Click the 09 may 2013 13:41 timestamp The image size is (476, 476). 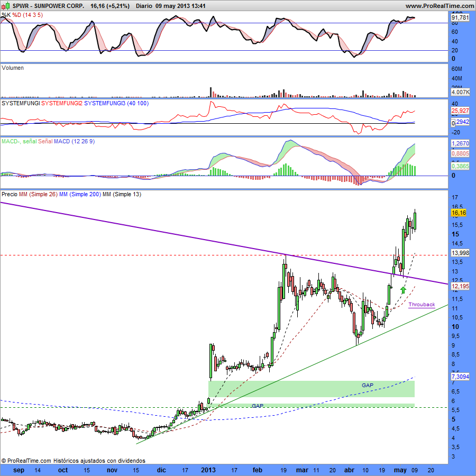(x=181, y=6)
